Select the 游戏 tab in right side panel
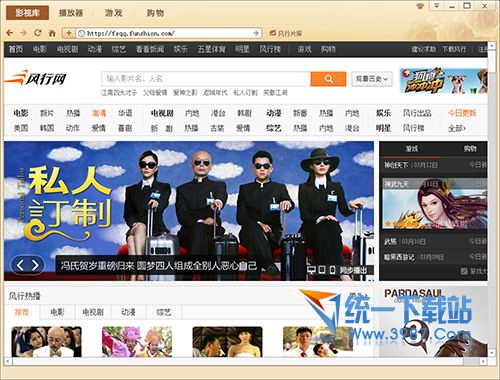 (412, 149)
